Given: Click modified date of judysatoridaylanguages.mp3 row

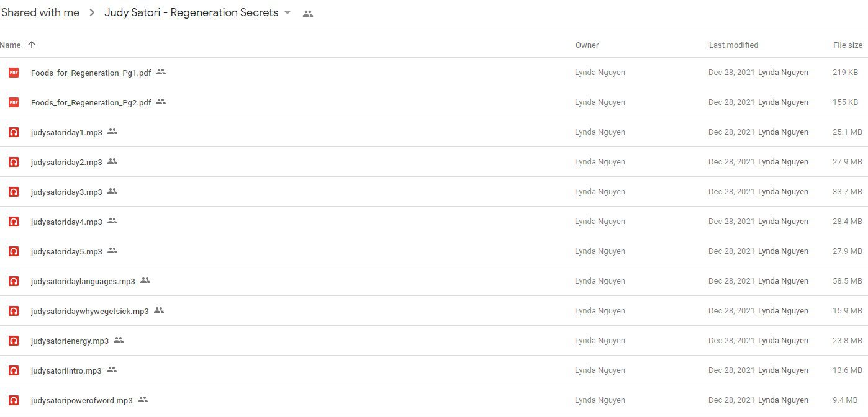Looking at the screenshot, I should coord(731,281).
